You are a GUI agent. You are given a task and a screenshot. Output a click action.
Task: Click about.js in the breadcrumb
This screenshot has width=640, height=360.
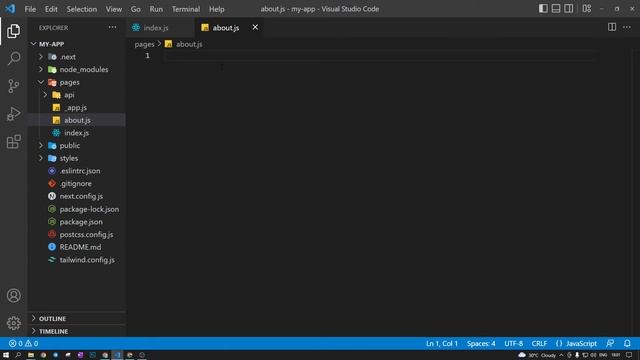pos(184,44)
